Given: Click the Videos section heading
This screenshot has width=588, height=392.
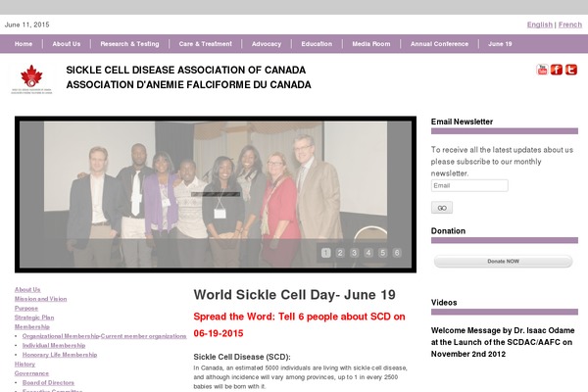Looking at the screenshot, I should (444, 303).
